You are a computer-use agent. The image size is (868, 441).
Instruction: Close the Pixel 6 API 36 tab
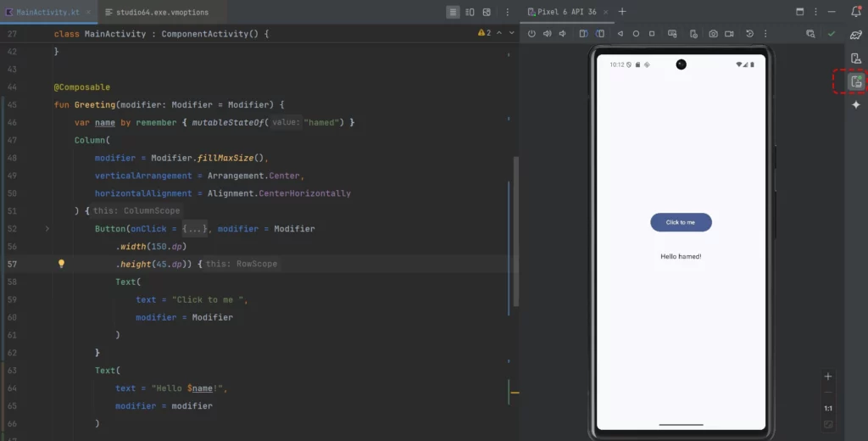[x=605, y=12]
